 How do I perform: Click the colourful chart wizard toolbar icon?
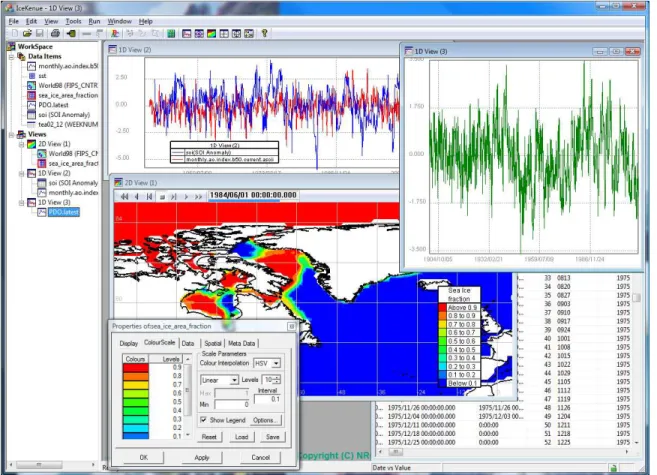click(115, 34)
